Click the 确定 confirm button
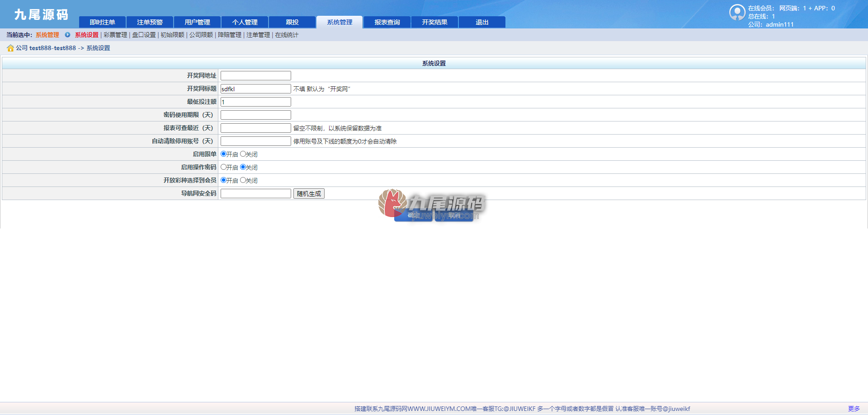The image size is (868, 415). click(413, 215)
